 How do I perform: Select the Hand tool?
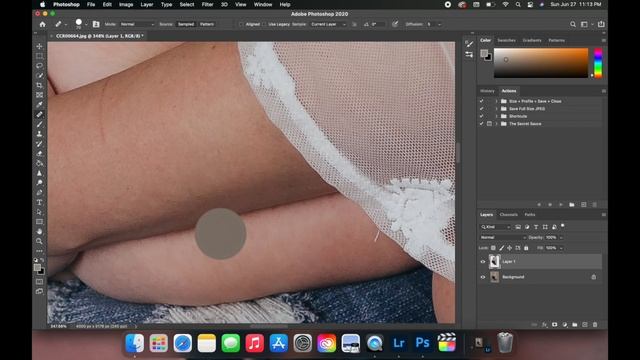pyautogui.click(x=40, y=231)
